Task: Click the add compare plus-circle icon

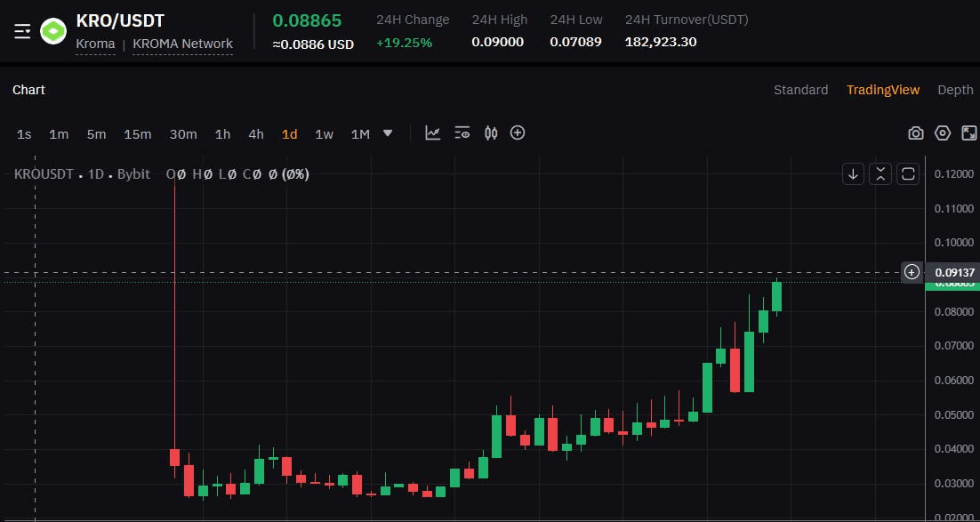Action: click(x=518, y=133)
